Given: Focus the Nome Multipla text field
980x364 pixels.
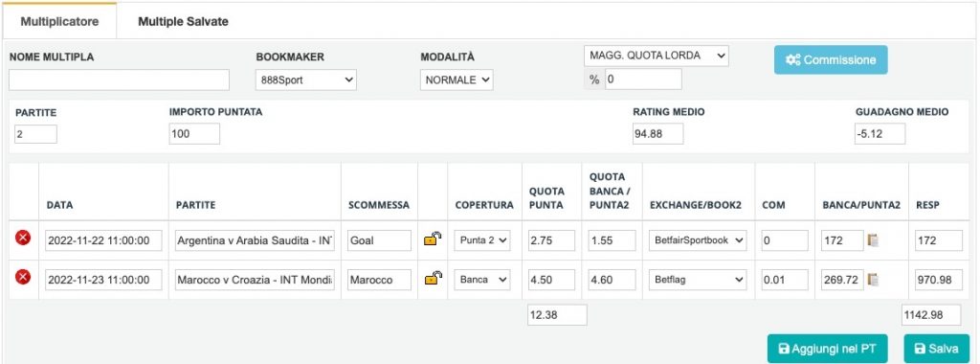Looking at the screenshot, I should click(119, 80).
